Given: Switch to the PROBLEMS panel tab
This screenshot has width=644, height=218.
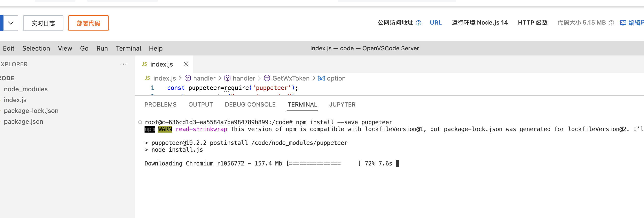Looking at the screenshot, I should click(x=160, y=104).
